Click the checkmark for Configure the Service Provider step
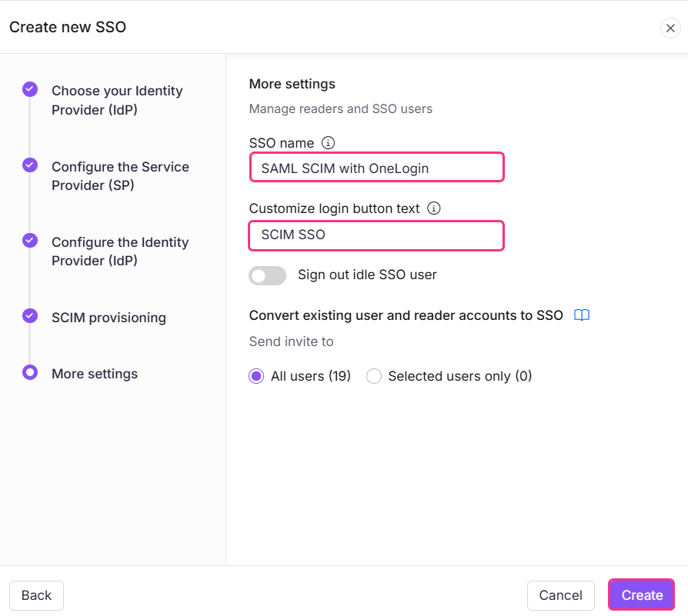 tap(30, 165)
